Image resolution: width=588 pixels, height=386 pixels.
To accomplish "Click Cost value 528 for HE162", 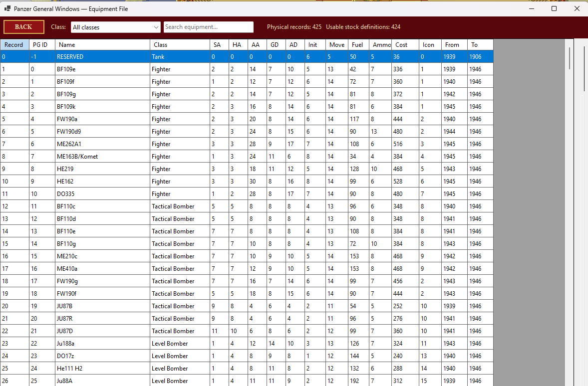I will [x=405, y=182].
